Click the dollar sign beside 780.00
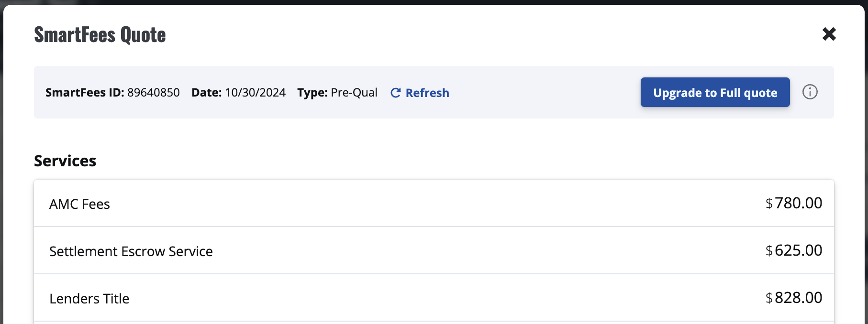The width and height of the screenshot is (868, 324). 769,204
